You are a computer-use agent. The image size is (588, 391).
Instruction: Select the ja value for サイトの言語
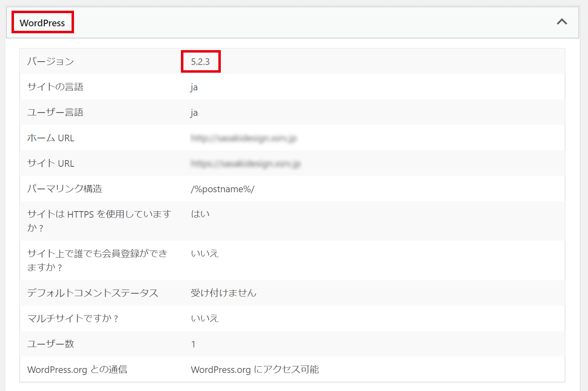point(194,87)
